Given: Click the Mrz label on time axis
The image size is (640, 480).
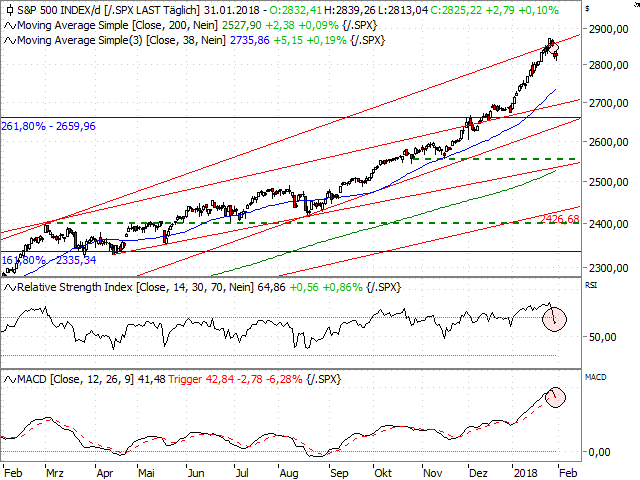Looking at the screenshot, I should pos(55,473).
